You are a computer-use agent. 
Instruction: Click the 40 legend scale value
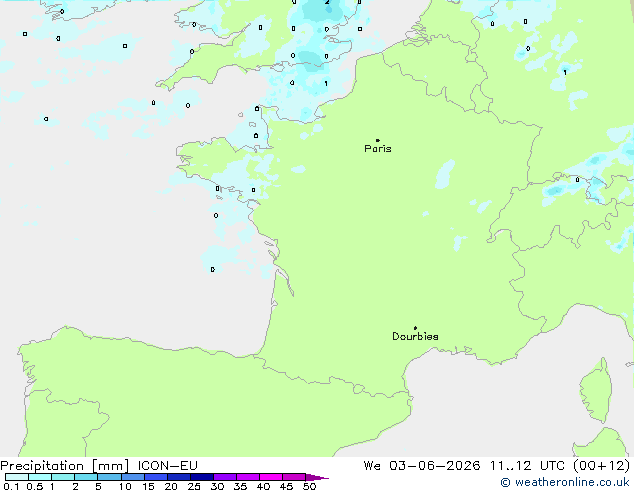coord(263,486)
